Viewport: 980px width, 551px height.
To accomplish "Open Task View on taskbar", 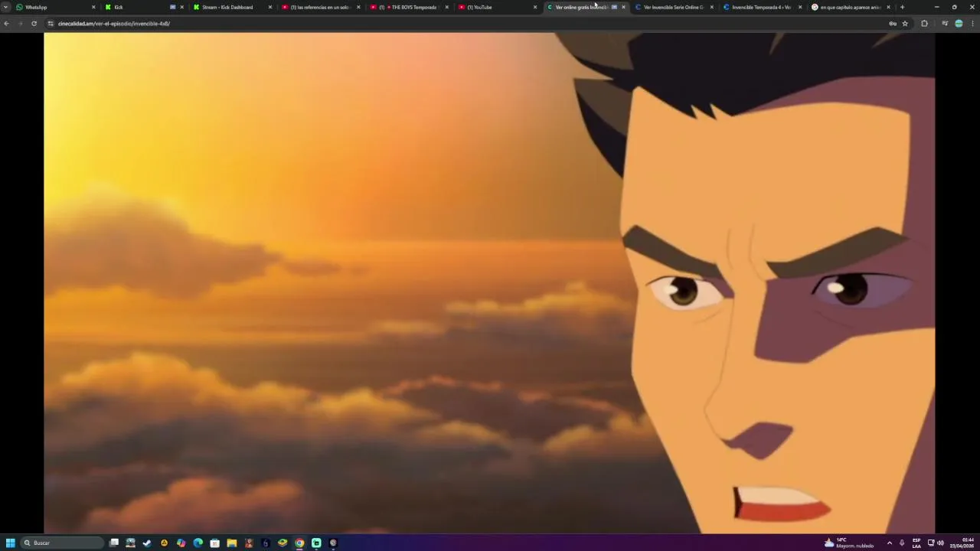I will tap(114, 543).
